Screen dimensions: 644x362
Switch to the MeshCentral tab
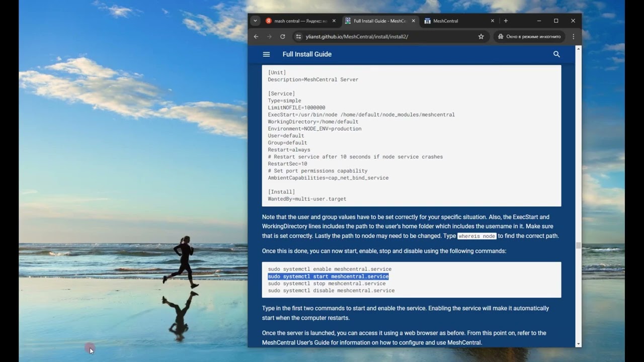[459, 21]
